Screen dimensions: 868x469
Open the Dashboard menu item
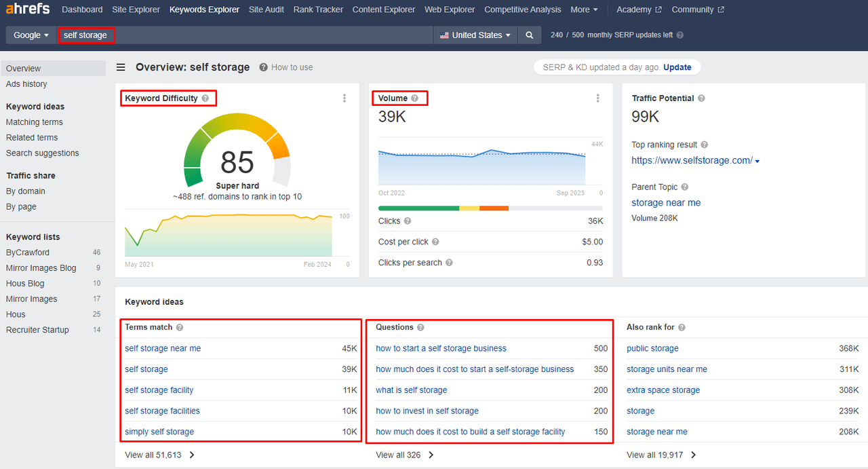pyautogui.click(x=82, y=10)
